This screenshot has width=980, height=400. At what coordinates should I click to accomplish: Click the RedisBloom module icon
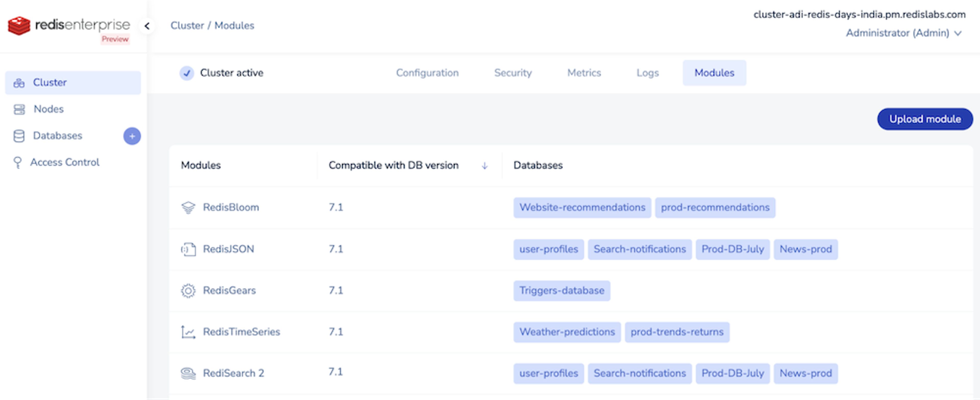188,208
